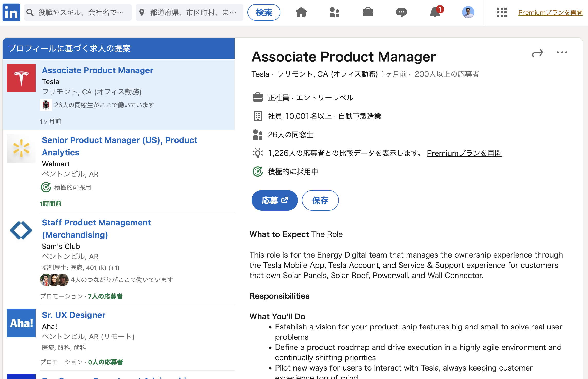Click the LinkedIn logo icon
This screenshot has width=588, height=379.
click(x=11, y=12)
